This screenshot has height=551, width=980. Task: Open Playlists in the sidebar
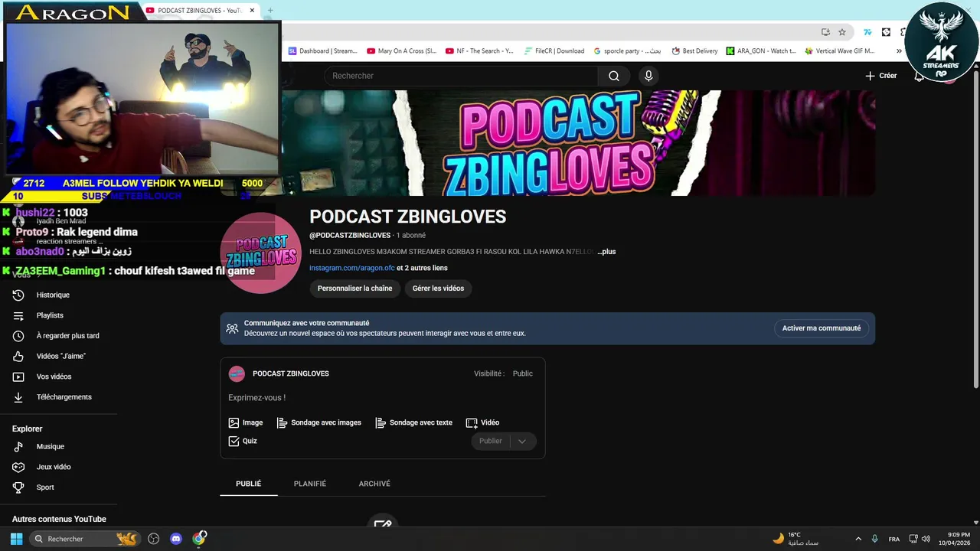click(50, 315)
